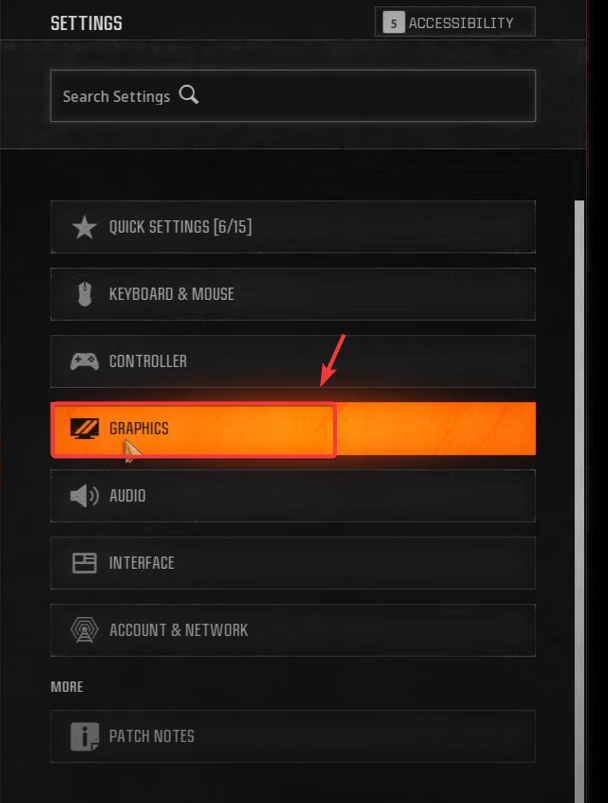This screenshot has height=803, width=608.
Task: Open the Keyboard & Mouse settings
Action: point(293,294)
